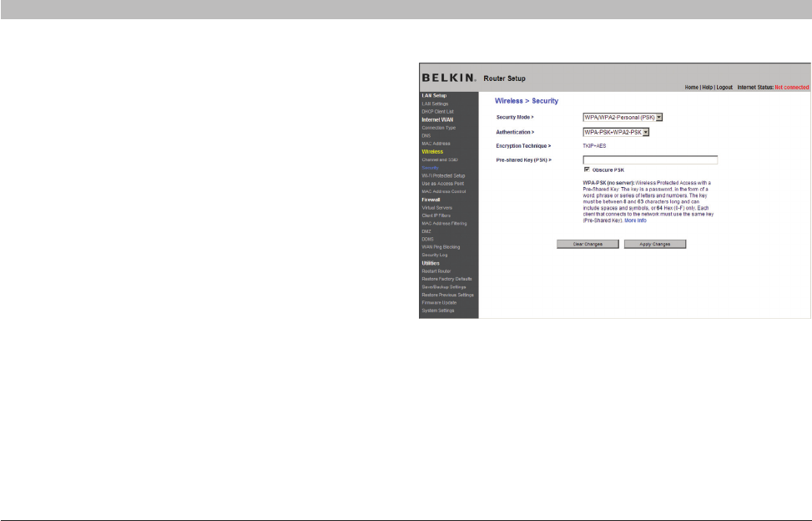Click Restart Router in sidebar
This screenshot has height=521, width=812.
[436, 271]
